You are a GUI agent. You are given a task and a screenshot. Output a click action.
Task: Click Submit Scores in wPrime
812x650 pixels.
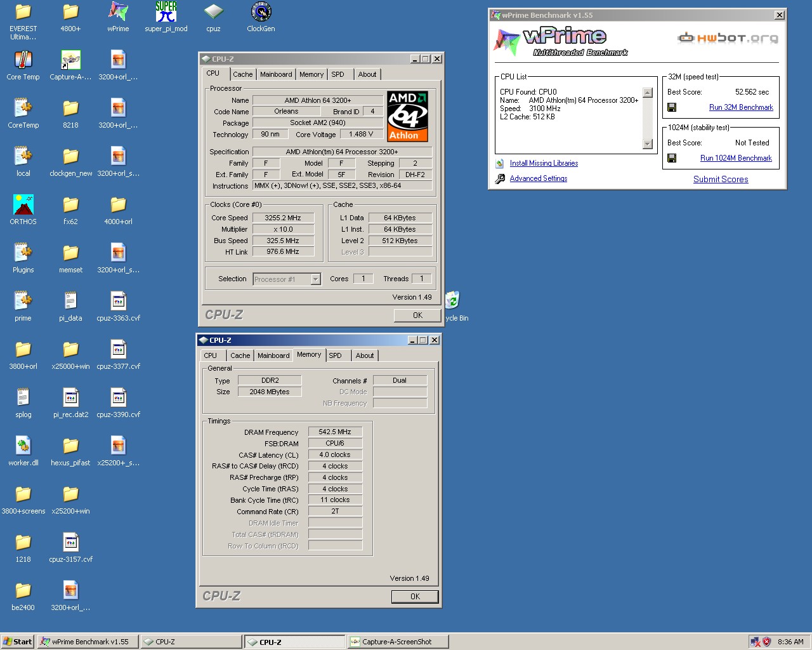tap(721, 180)
